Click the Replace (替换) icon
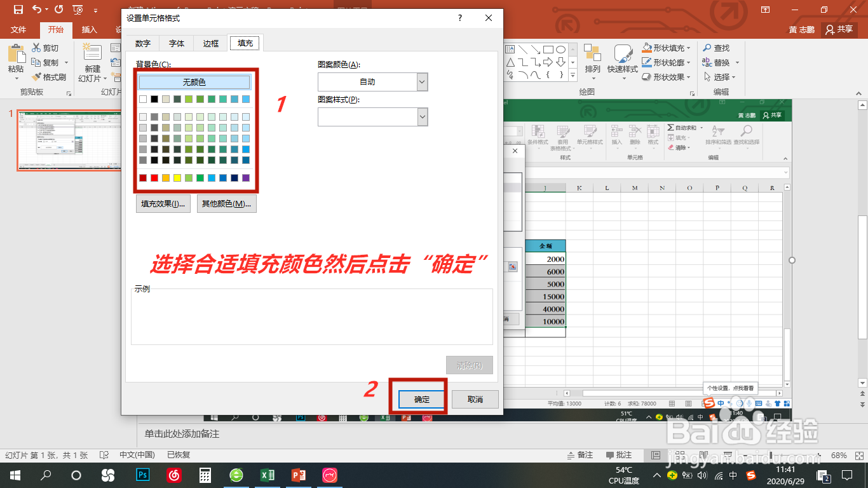The width and height of the screenshot is (868, 488). (x=707, y=62)
